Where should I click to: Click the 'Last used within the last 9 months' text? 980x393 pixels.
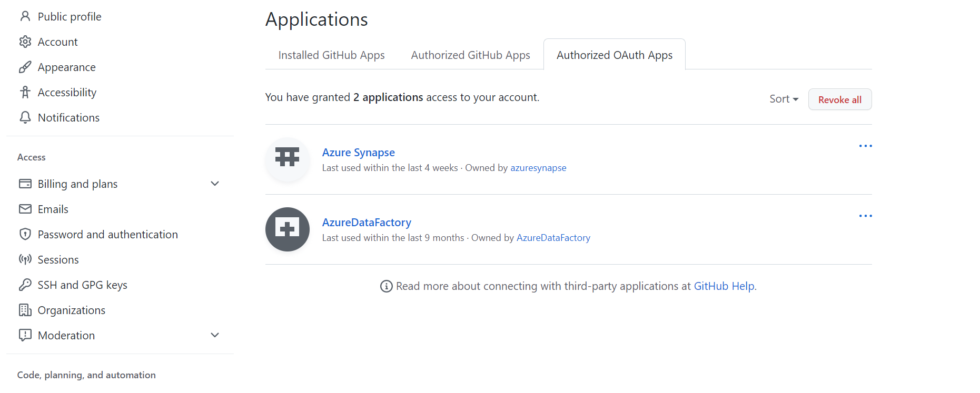(393, 238)
